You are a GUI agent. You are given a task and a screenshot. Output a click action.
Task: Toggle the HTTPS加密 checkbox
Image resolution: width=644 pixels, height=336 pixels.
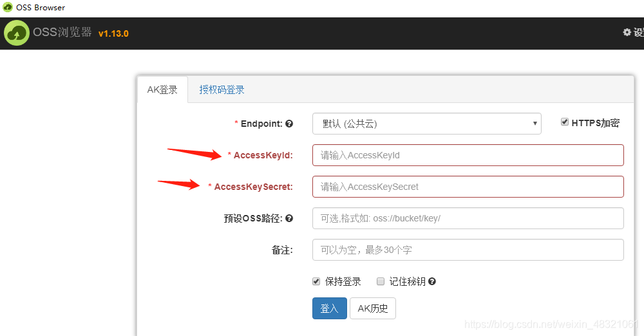[x=565, y=122]
